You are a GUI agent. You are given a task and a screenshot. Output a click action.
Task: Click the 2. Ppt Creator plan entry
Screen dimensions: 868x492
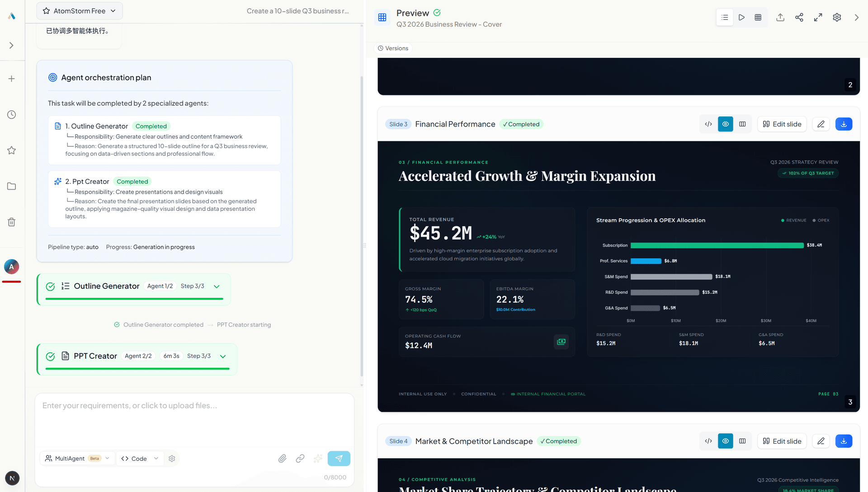[165, 199]
